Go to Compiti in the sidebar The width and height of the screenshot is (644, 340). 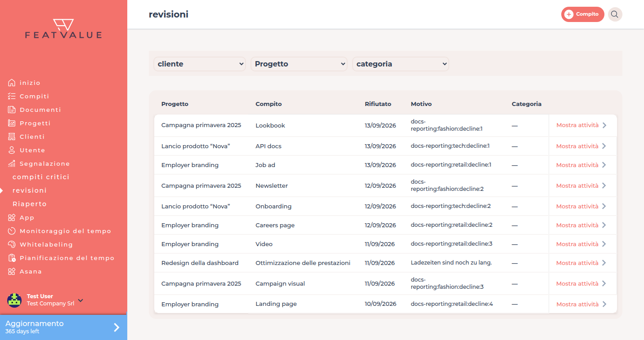pos(35,96)
